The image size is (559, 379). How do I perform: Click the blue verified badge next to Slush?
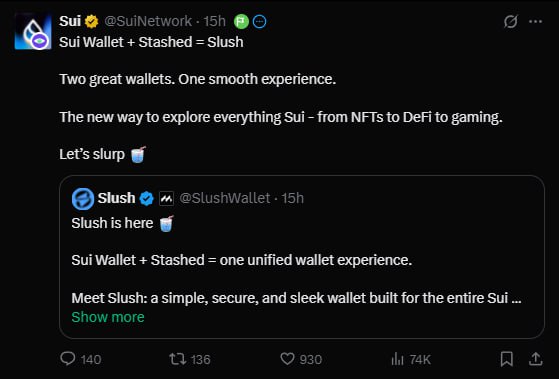click(x=146, y=199)
